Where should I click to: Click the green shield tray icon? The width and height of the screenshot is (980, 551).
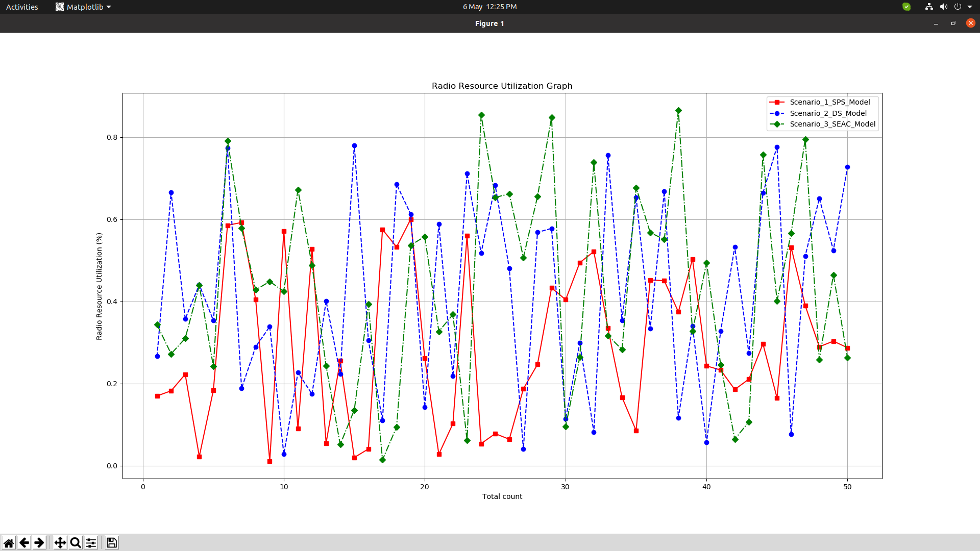(x=906, y=7)
